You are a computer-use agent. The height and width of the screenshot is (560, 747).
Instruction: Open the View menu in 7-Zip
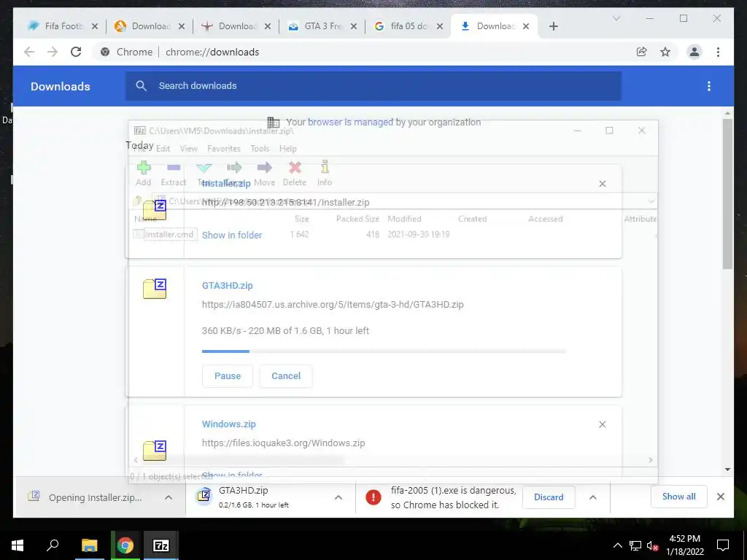click(x=189, y=149)
